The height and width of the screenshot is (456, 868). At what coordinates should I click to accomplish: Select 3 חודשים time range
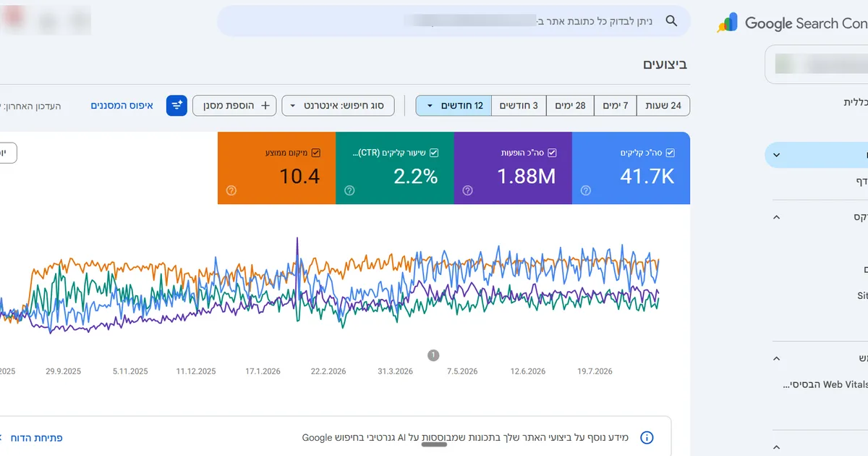(x=519, y=106)
